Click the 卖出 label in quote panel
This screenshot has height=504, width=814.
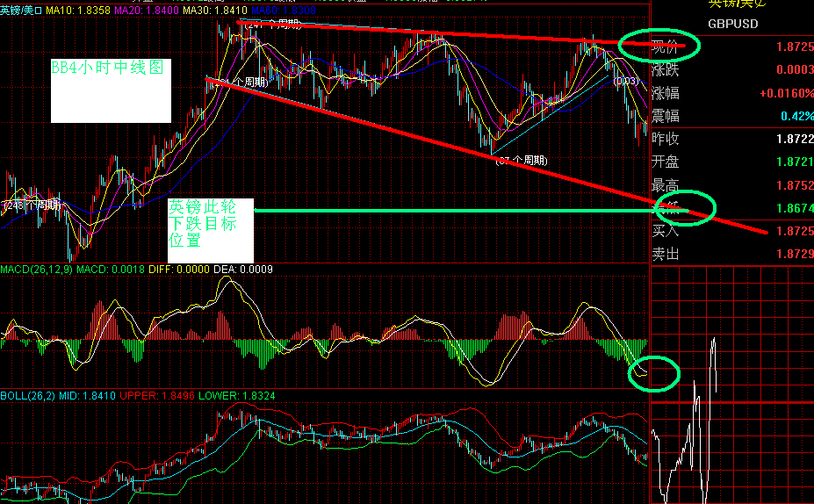(x=665, y=254)
